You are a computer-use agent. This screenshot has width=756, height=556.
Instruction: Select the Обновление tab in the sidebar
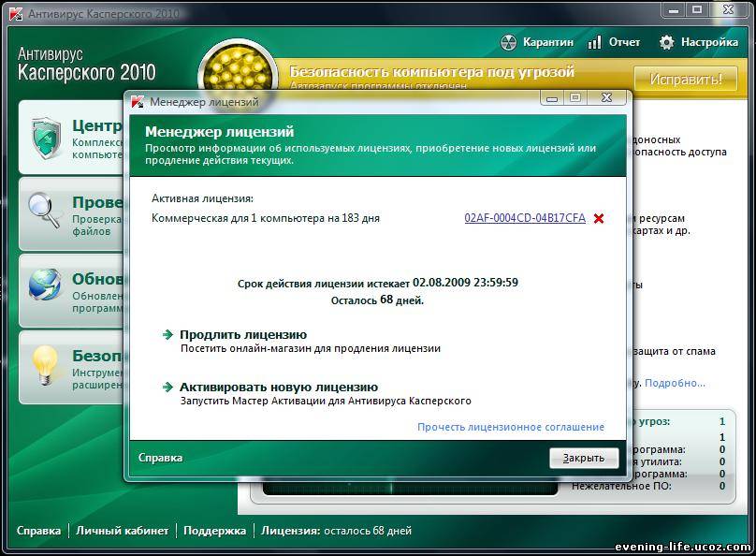[71, 290]
